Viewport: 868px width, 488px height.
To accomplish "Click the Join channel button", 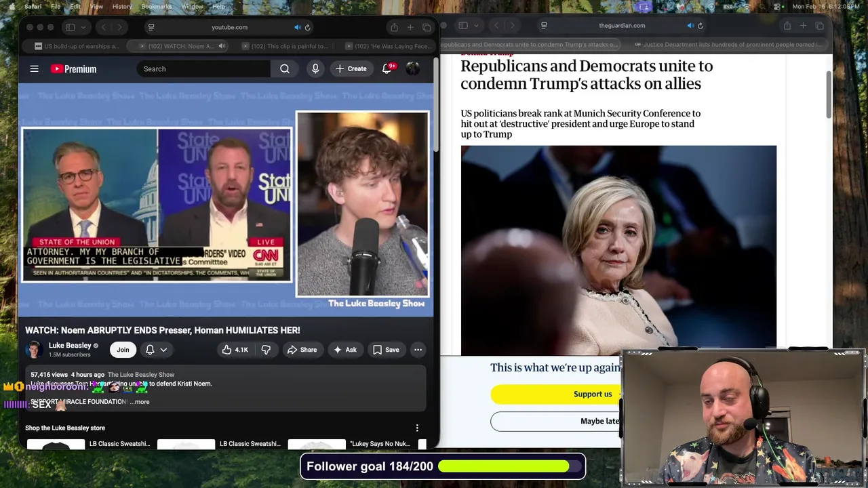I will pos(123,350).
